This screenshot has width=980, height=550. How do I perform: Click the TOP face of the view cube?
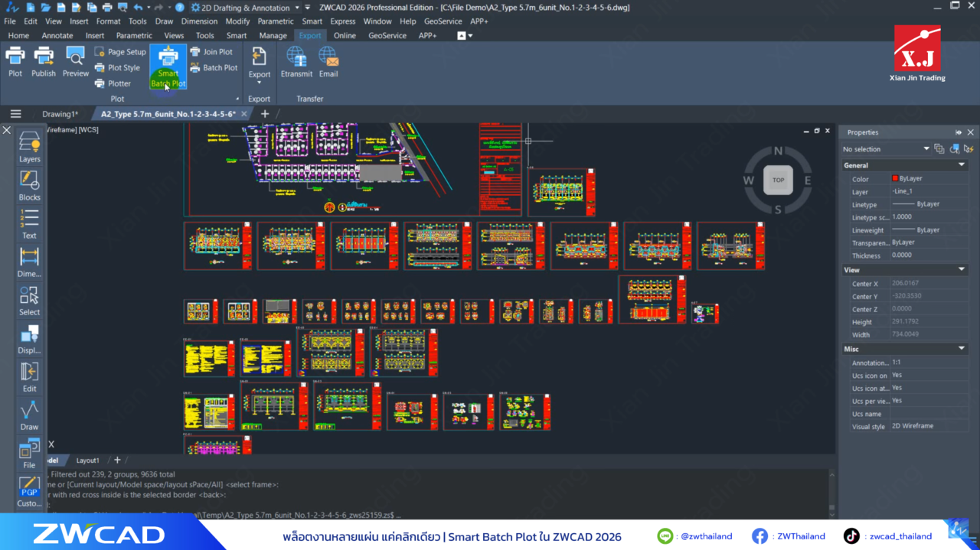pyautogui.click(x=778, y=180)
